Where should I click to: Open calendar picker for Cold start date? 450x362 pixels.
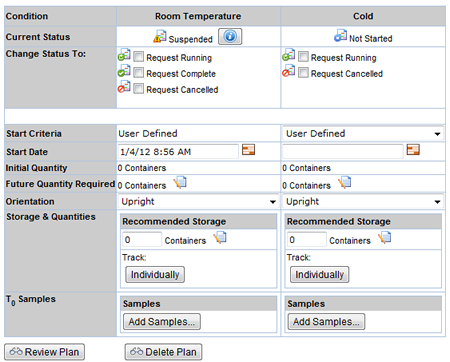[413, 150]
